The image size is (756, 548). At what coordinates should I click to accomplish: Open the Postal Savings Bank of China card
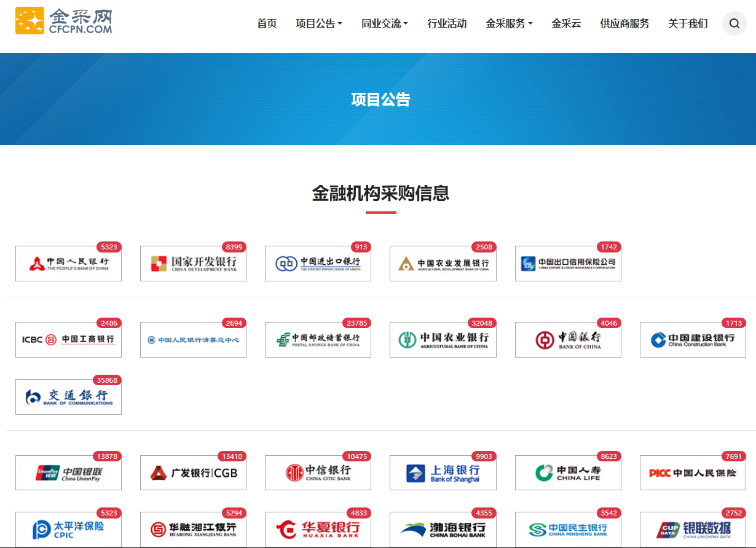tap(318, 339)
